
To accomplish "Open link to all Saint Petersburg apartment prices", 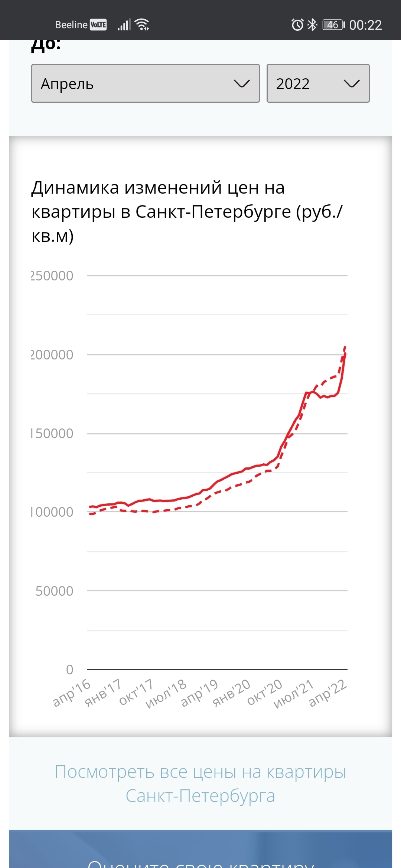I will click(x=200, y=783).
